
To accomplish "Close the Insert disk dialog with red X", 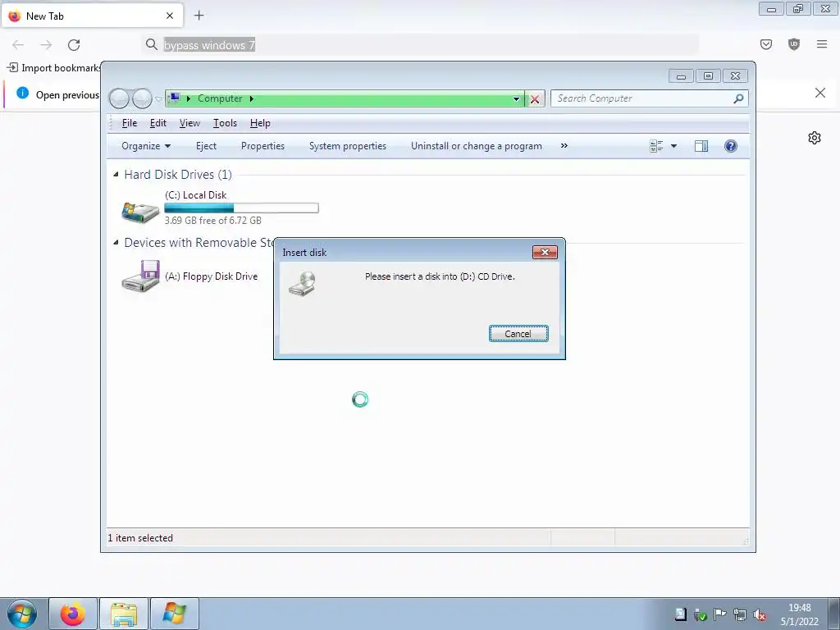I will [x=545, y=253].
